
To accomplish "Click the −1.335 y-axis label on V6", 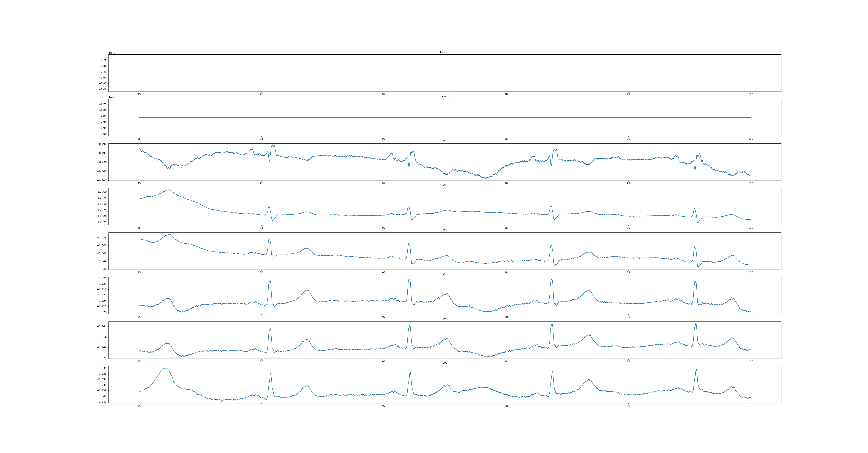I will [102, 368].
